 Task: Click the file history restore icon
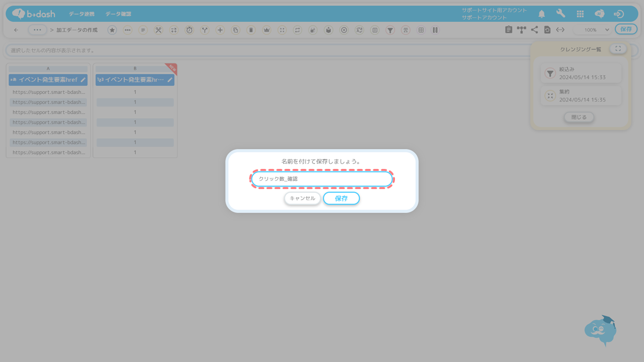click(547, 30)
